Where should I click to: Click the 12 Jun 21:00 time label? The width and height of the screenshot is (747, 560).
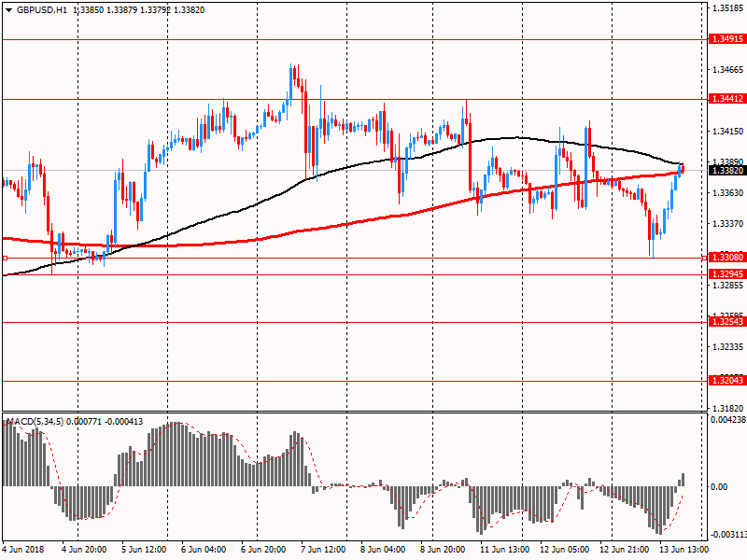(x=624, y=550)
